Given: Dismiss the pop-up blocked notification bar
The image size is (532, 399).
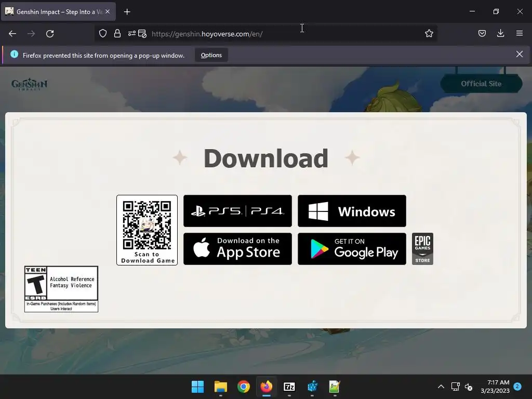Looking at the screenshot, I should (519, 54).
